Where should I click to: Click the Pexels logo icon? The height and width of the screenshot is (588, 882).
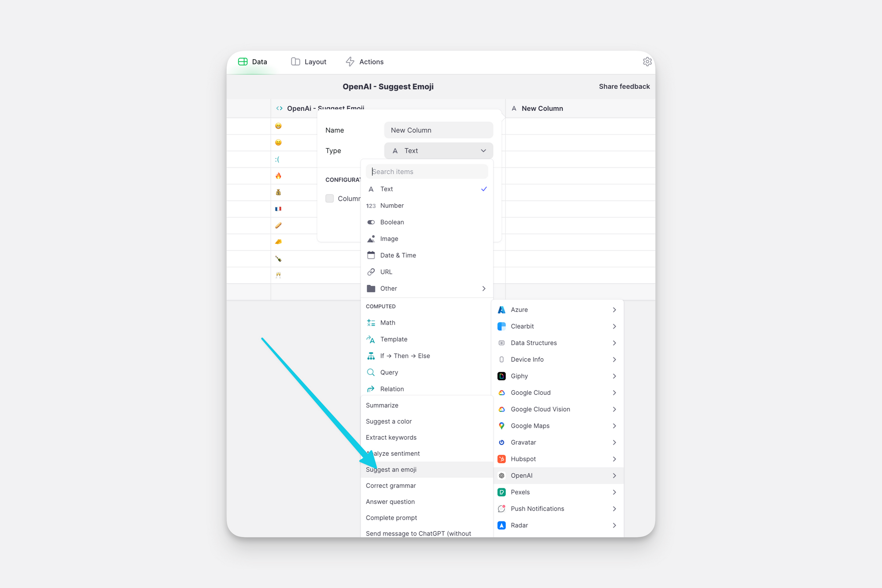point(501,492)
